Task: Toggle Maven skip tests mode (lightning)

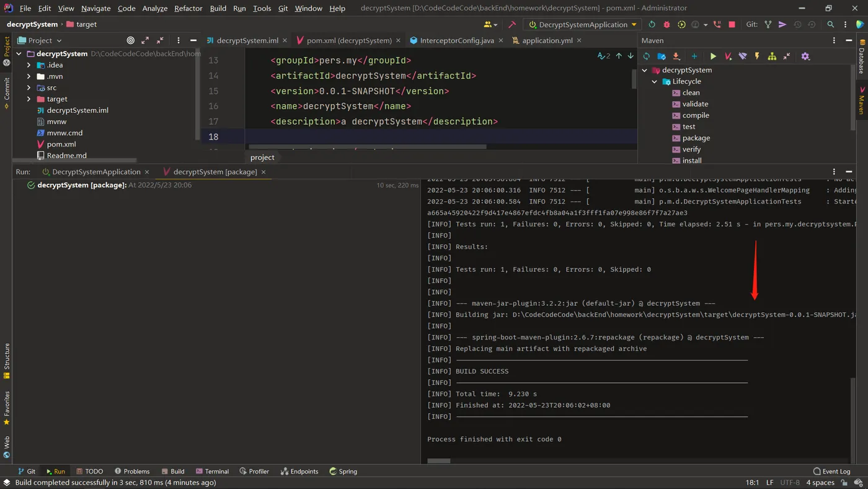Action: click(x=757, y=56)
